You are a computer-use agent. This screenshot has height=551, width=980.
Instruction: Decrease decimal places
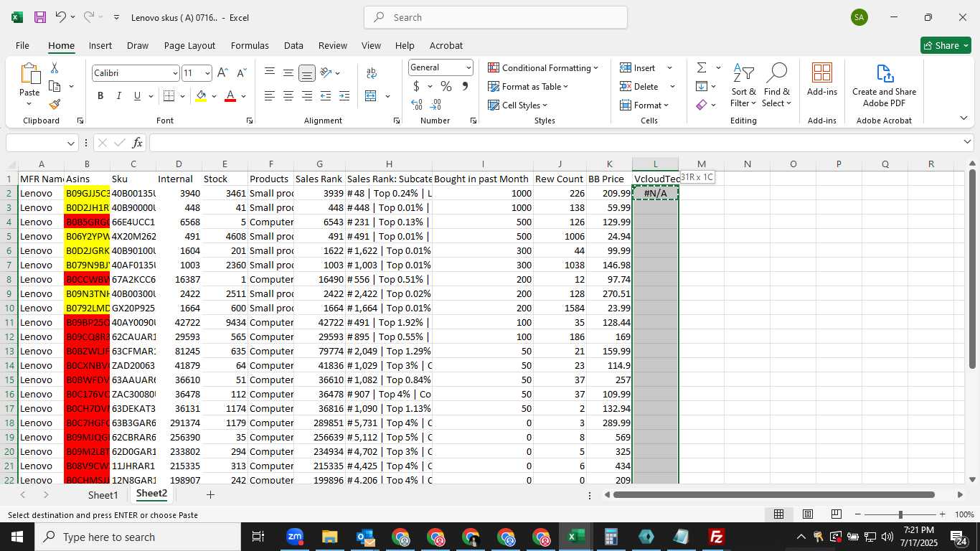click(x=436, y=105)
